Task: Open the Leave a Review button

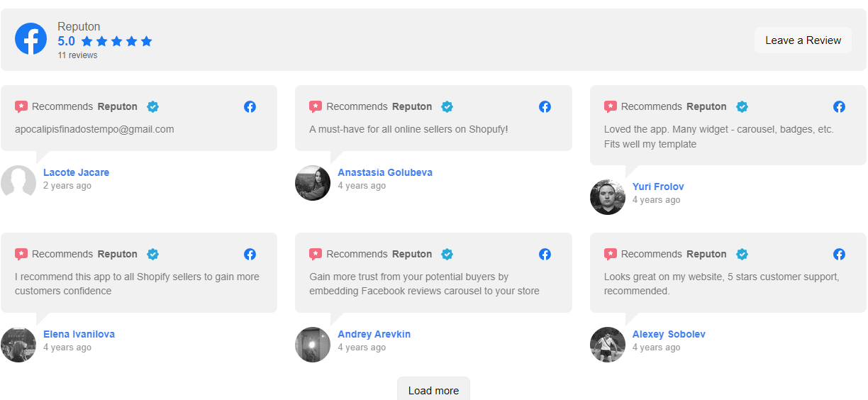Action: (x=803, y=40)
